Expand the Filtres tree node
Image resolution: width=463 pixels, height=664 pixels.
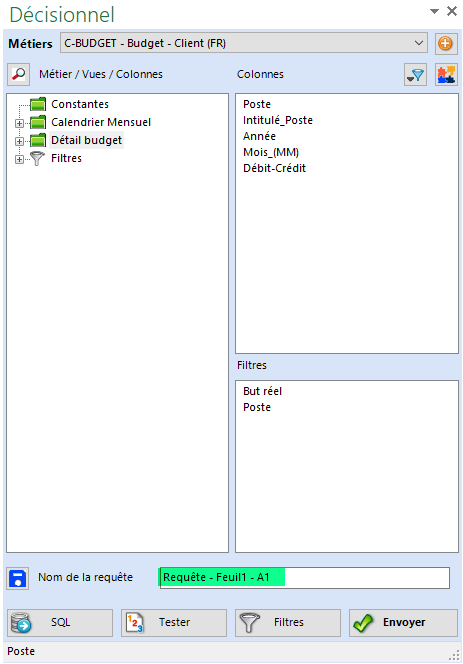[x=19, y=159]
